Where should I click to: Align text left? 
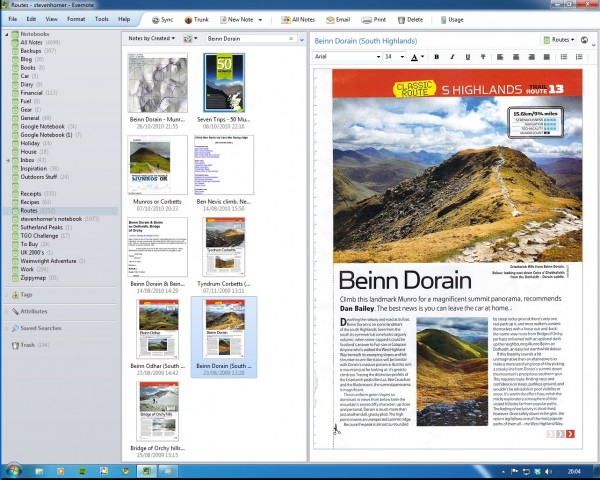click(x=500, y=57)
